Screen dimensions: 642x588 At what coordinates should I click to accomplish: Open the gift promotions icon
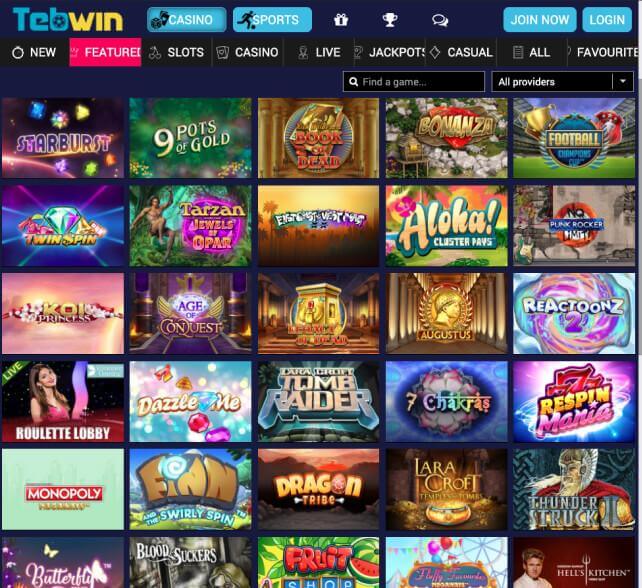point(341,20)
